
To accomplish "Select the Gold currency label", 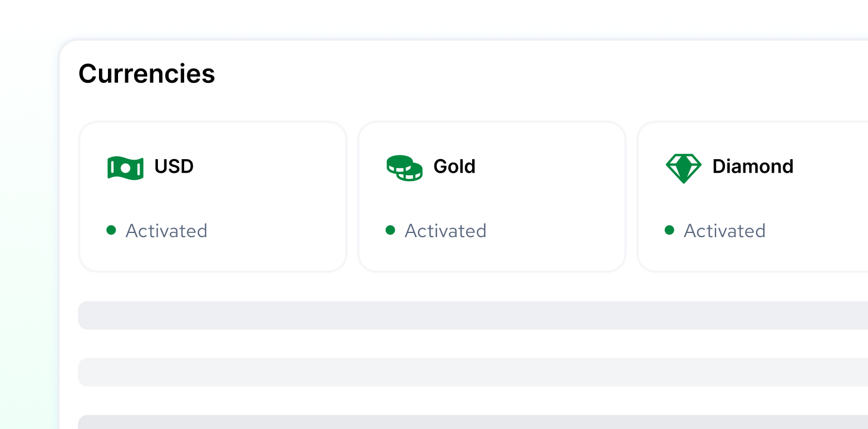I will pyautogui.click(x=454, y=166).
